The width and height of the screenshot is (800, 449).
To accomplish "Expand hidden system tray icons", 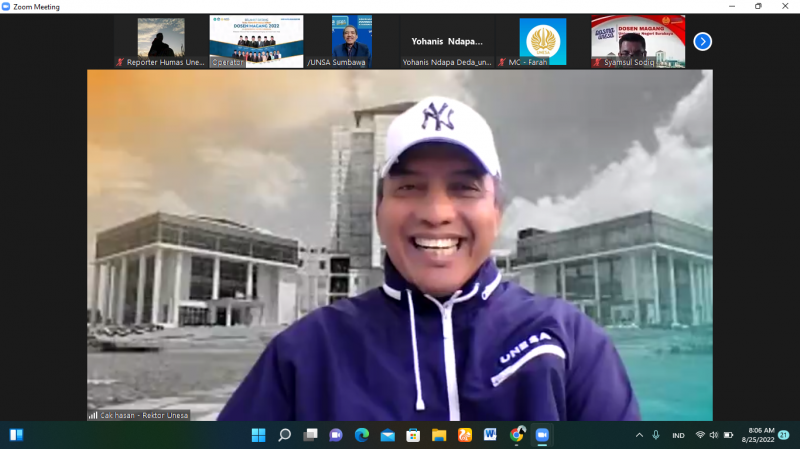I will [639, 435].
